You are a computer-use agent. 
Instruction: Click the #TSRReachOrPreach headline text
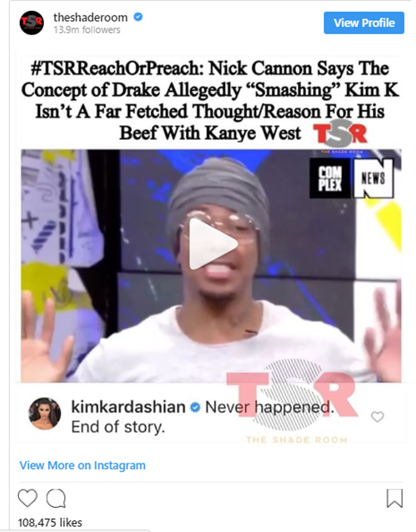click(x=210, y=101)
